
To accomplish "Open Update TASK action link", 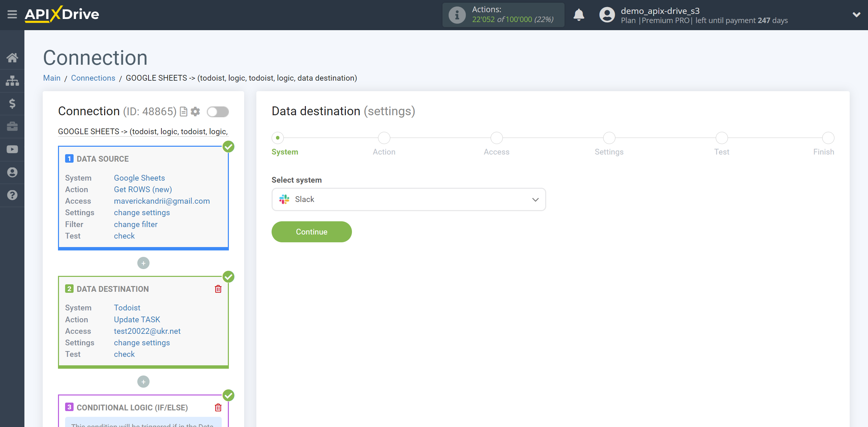I will coord(137,320).
